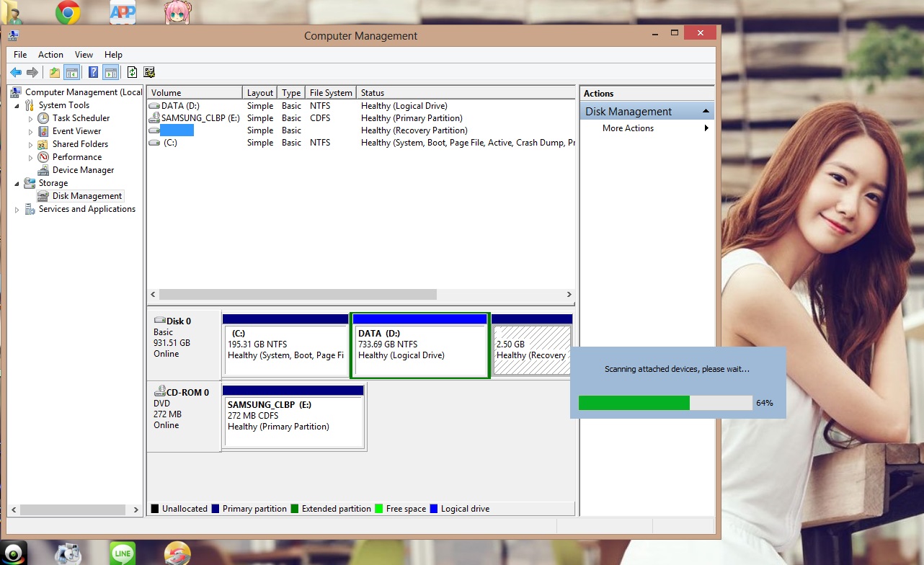Click the scanning progress bar at 64%
The image size is (924, 565).
665,403
